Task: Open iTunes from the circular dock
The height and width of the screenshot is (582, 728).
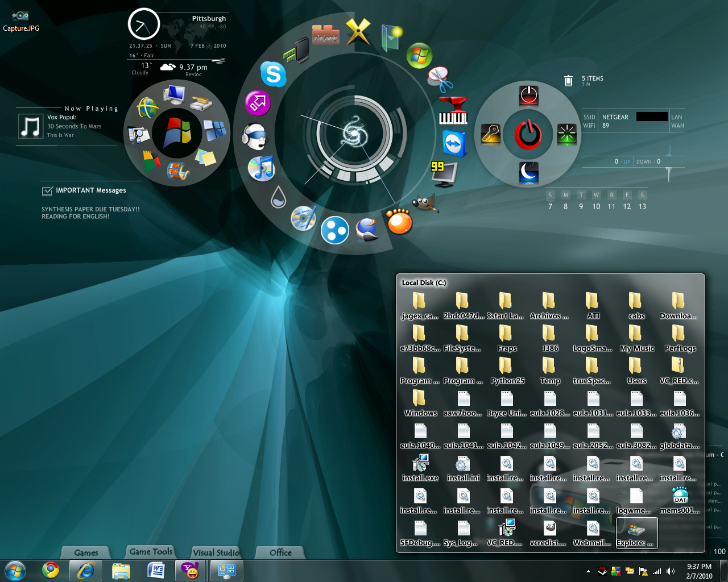Action: coord(262,168)
